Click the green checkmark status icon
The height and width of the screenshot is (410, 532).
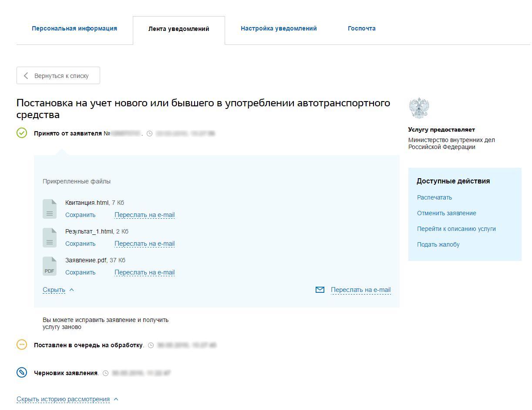tap(22, 133)
